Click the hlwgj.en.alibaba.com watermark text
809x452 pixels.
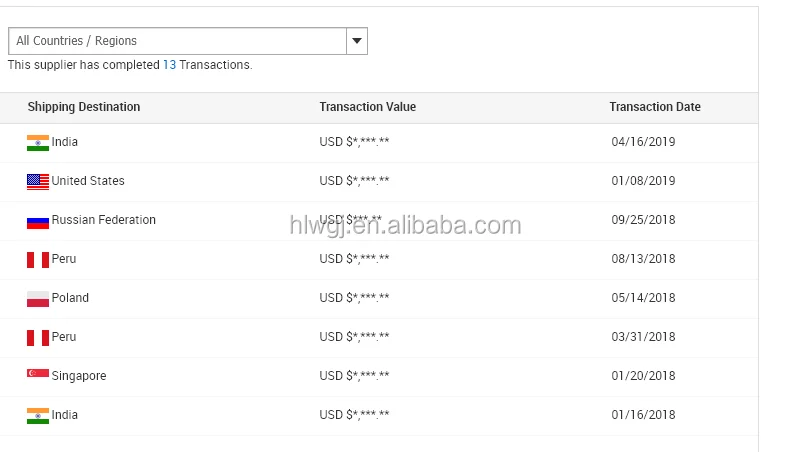(406, 225)
